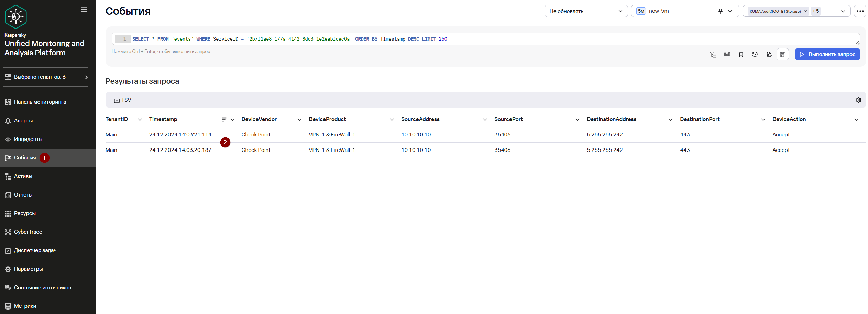Open the DestinationPort column menu
The height and width of the screenshot is (314, 868).
pos(763,120)
